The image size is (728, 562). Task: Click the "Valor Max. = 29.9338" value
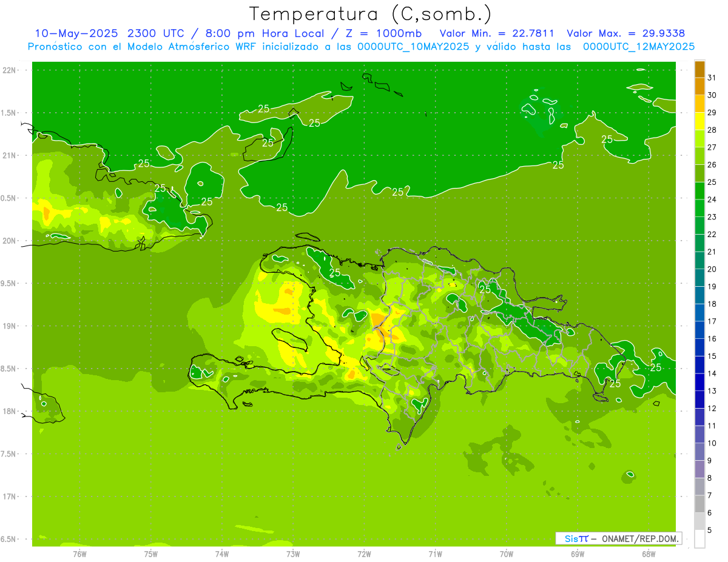pyautogui.click(x=627, y=33)
